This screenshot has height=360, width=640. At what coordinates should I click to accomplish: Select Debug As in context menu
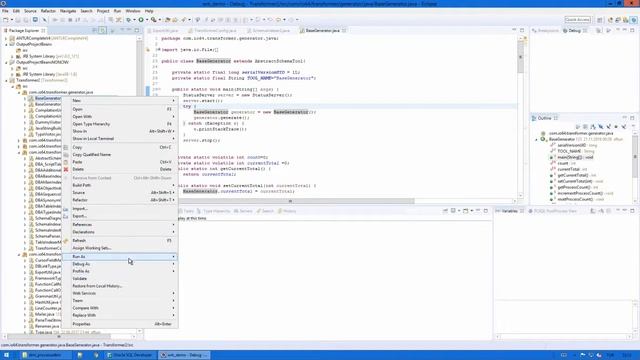tap(120, 264)
